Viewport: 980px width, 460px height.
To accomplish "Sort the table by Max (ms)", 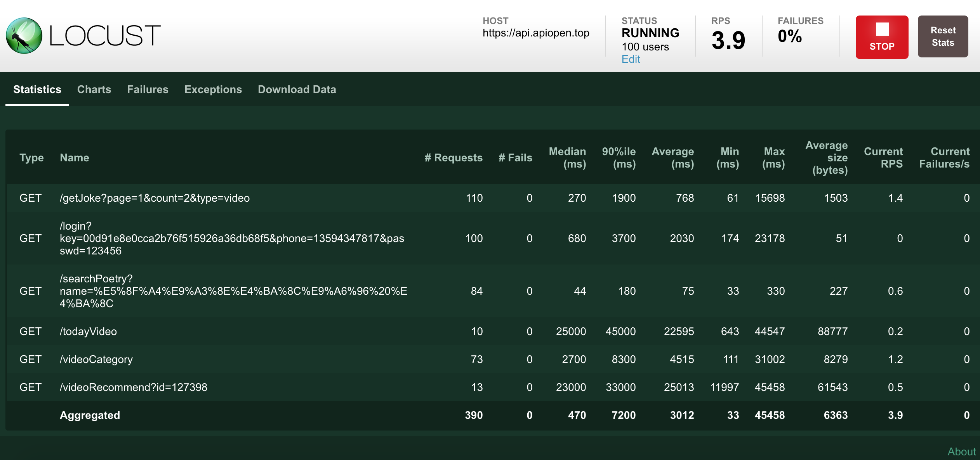I will (775, 157).
